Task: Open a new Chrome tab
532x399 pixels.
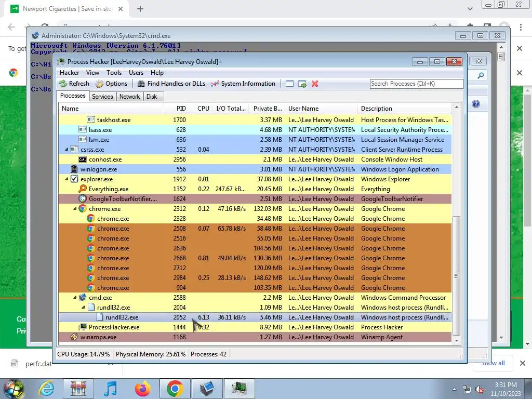Action: 140,9
